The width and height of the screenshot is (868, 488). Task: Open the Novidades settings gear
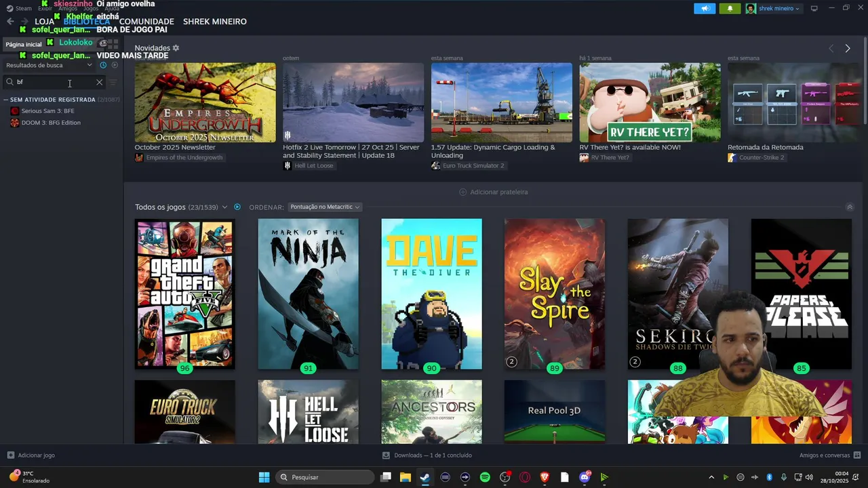[x=176, y=48]
